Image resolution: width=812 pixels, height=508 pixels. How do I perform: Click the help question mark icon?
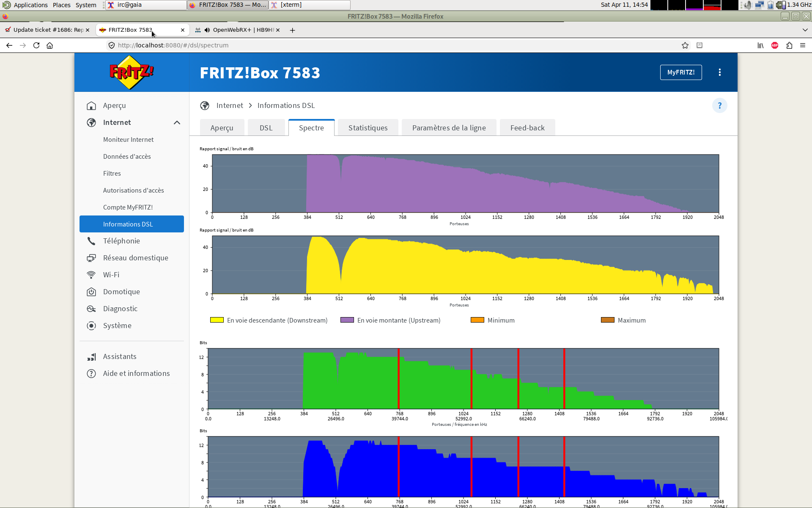point(719,105)
